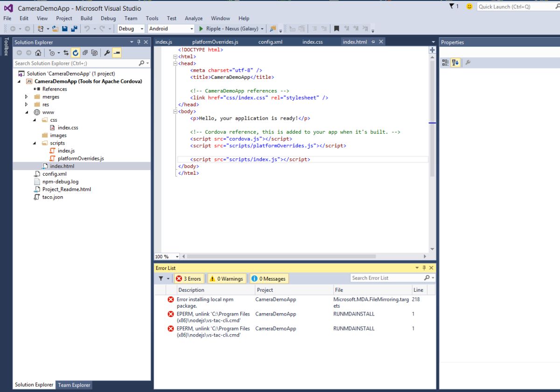Open the Build menu

pos(86,18)
